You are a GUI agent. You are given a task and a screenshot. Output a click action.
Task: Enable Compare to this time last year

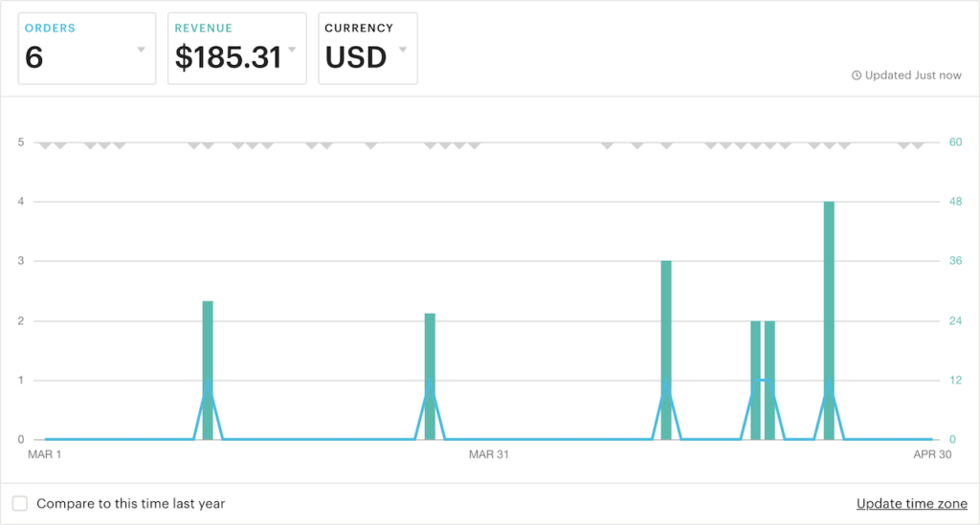20,503
